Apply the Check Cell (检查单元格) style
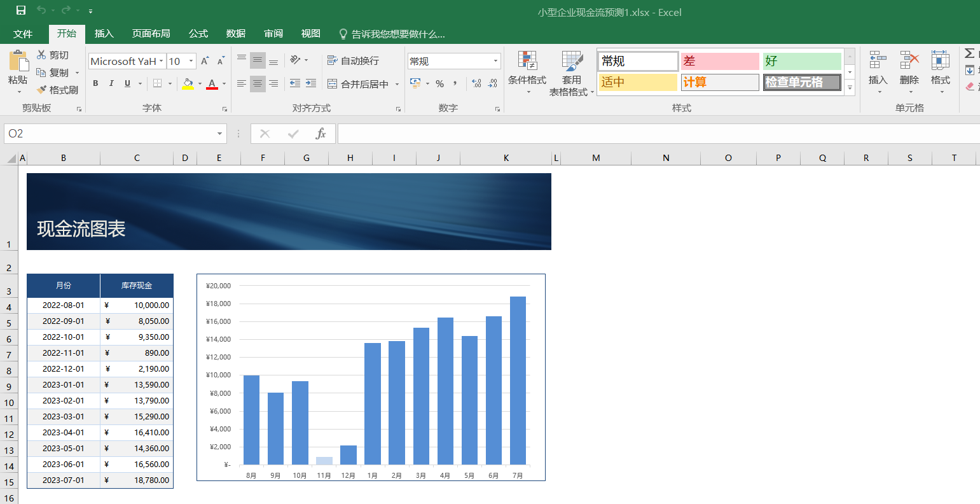The height and width of the screenshot is (504, 980). click(802, 82)
